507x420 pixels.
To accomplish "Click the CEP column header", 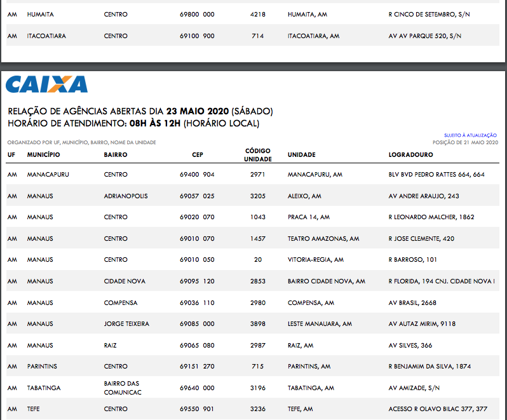I will click(x=198, y=155).
